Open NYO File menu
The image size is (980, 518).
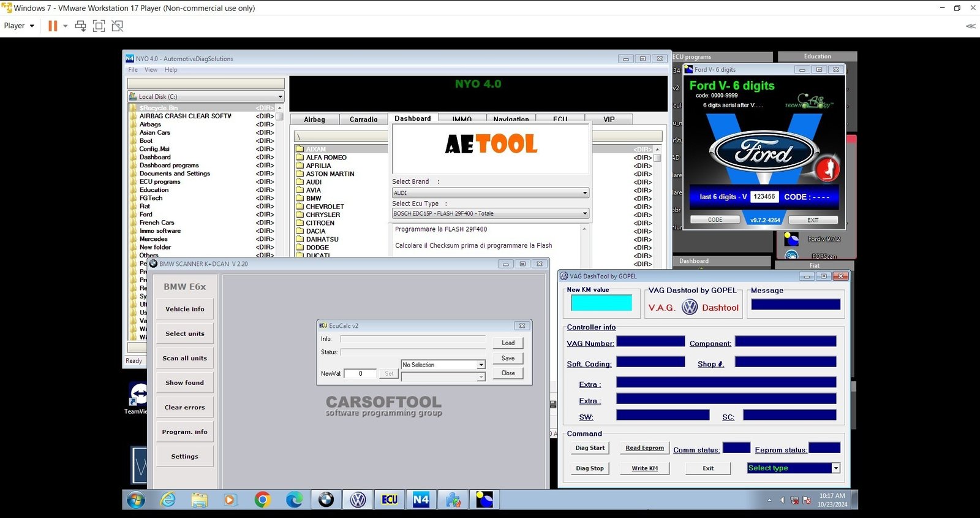click(133, 70)
